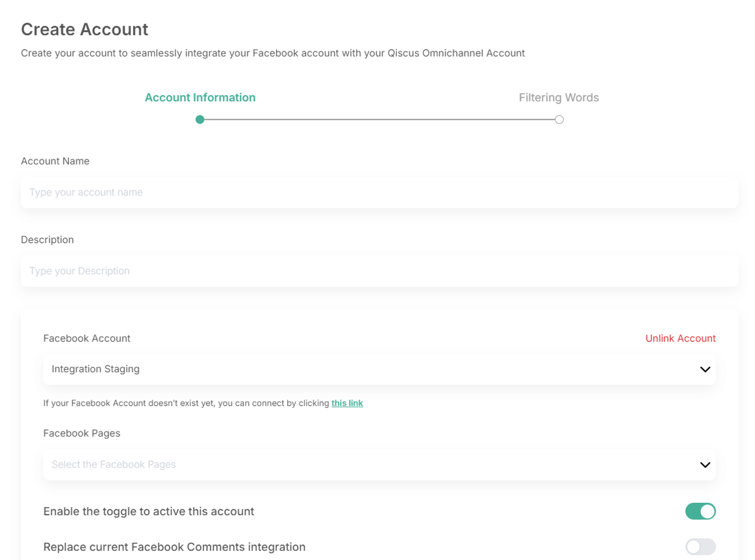755x560 pixels.
Task: Click the Facebook Pages label
Action: click(x=82, y=433)
